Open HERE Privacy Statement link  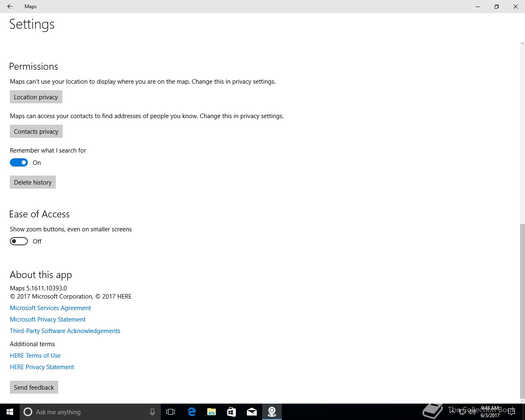coord(42,367)
